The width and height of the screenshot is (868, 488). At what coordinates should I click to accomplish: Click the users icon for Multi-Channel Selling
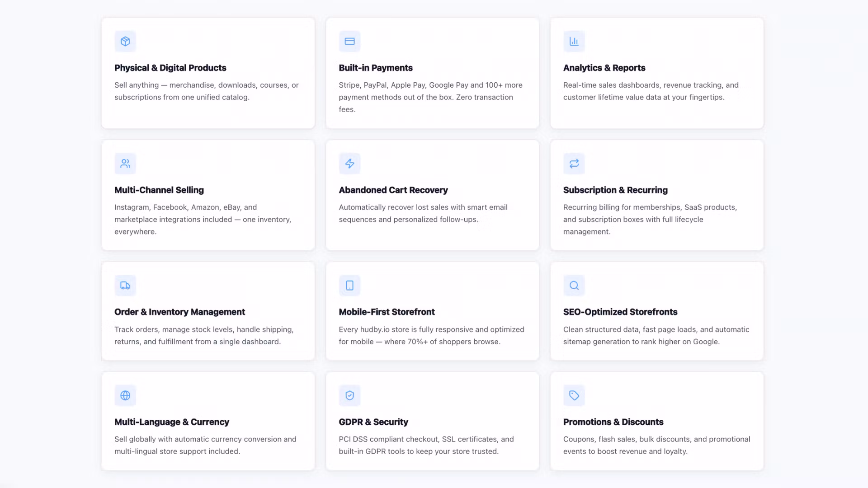[x=125, y=164]
